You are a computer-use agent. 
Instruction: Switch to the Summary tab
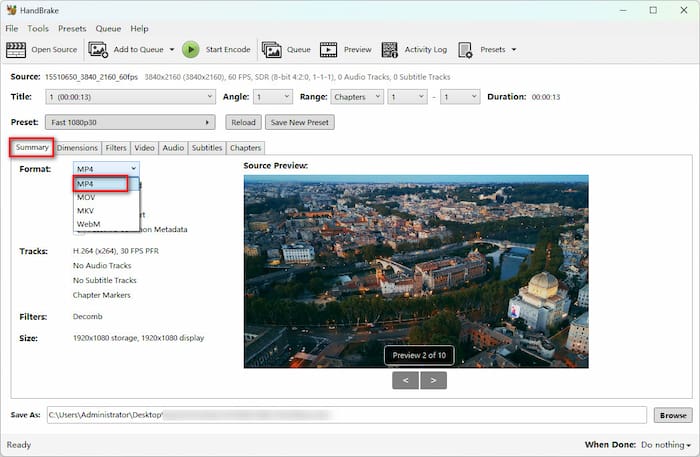(x=32, y=147)
